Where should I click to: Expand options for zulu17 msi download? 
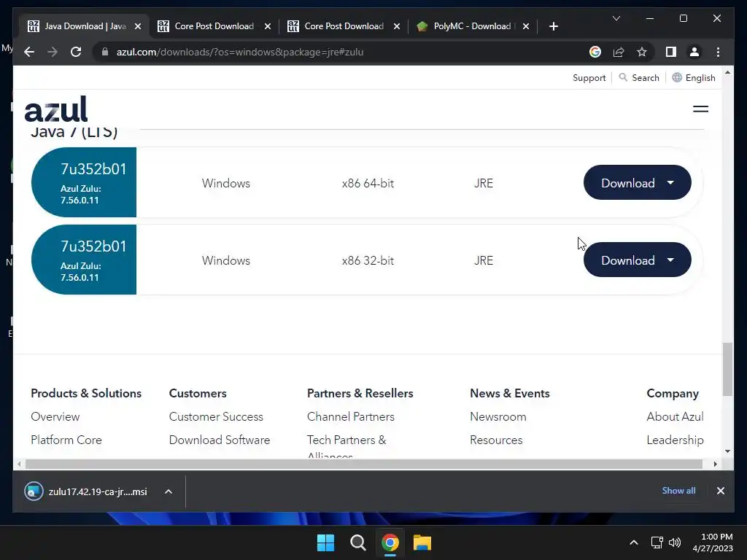169,491
